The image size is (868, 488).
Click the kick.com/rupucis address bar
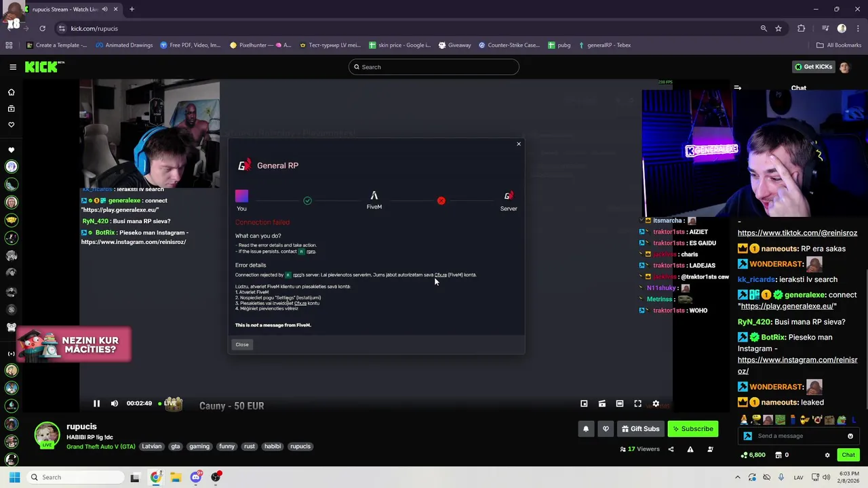tap(407, 28)
